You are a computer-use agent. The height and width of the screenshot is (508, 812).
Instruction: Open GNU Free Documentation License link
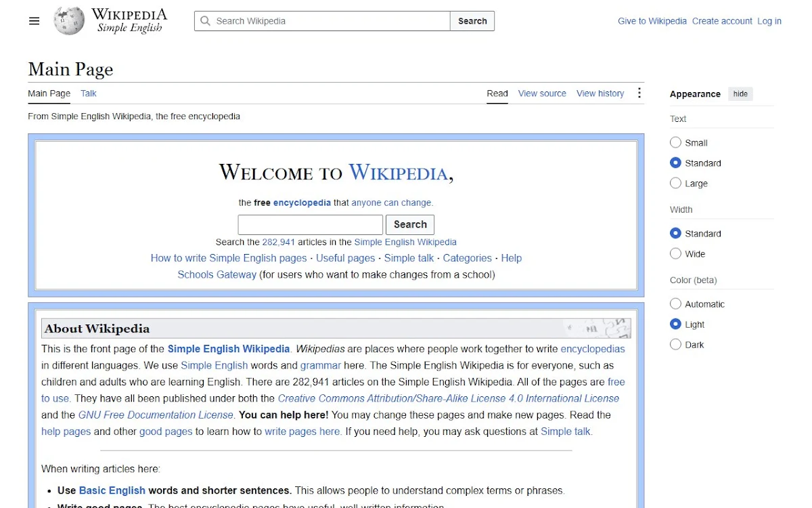pos(156,415)
